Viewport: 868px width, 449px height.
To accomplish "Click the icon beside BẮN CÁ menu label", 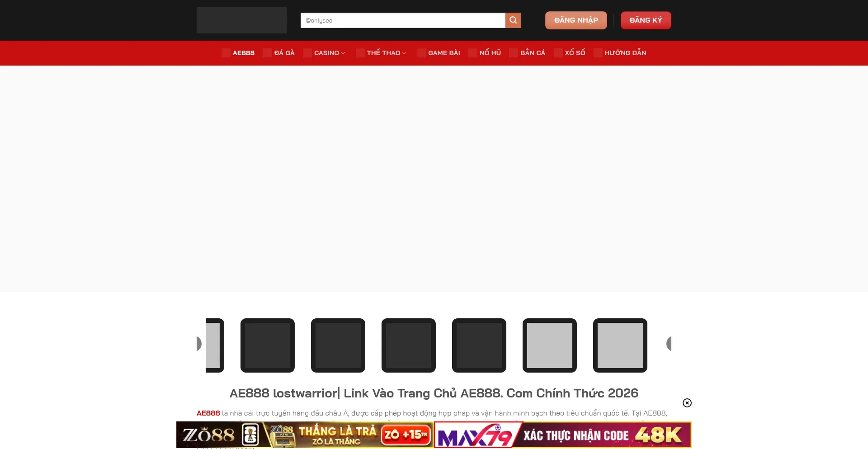I will point(514,53).
